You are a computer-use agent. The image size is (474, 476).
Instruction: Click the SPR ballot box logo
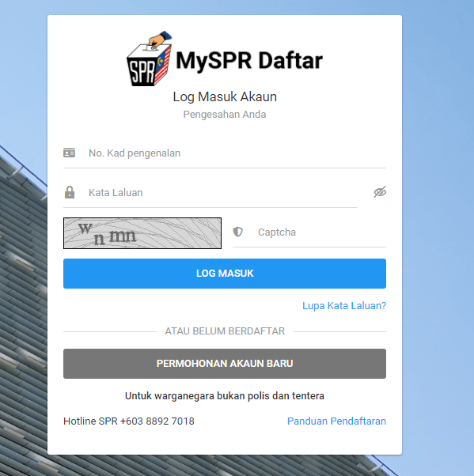[150, 59]
